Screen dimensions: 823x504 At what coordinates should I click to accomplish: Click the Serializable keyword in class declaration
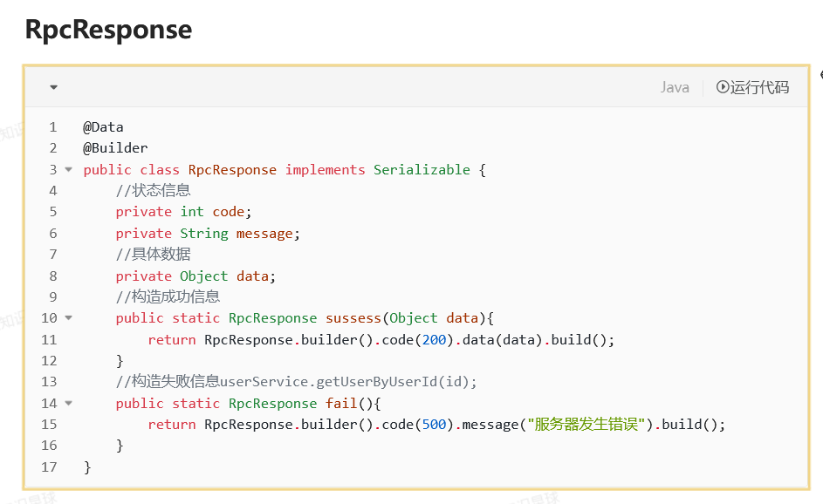tap(422, 170)
